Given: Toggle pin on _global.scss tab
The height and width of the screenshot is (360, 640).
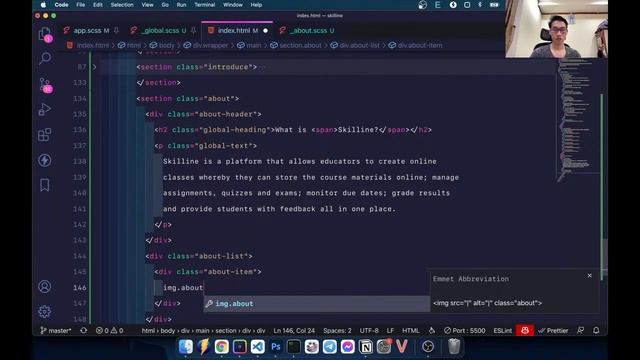Looking at the screenshot, I should 193,31.
